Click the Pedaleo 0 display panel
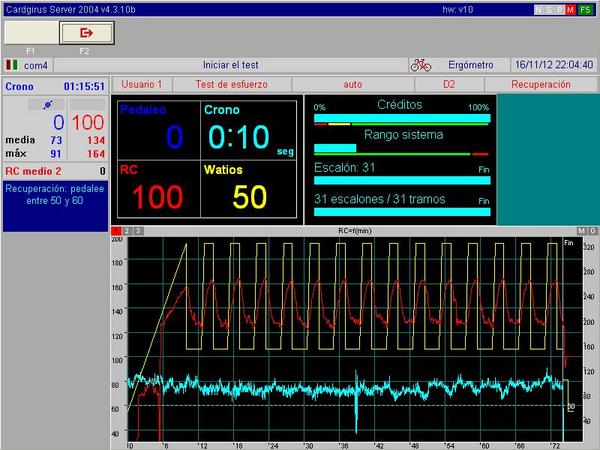This screenshot has height=450, width=600. click(x=159, y=130)
